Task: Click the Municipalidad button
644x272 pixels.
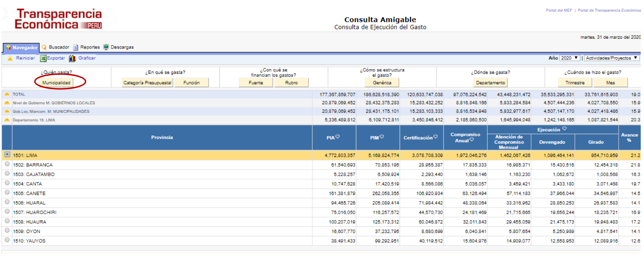Action: point(56,83)
